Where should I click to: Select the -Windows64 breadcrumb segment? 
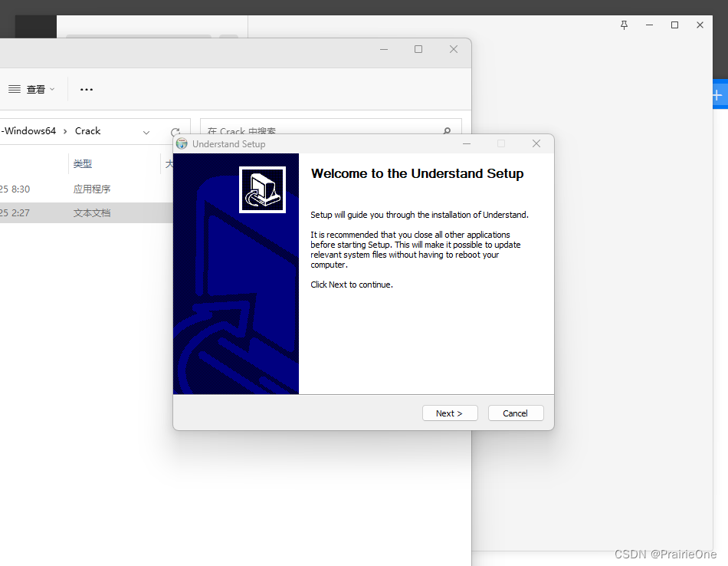28,131
